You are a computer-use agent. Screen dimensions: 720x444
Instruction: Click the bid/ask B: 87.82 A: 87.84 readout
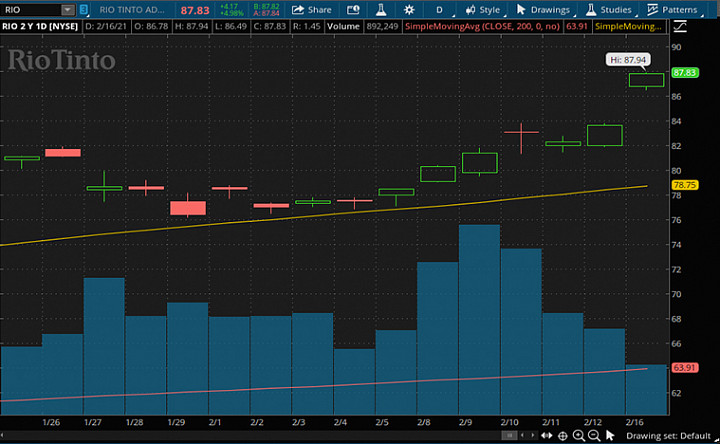pos(266,10)
